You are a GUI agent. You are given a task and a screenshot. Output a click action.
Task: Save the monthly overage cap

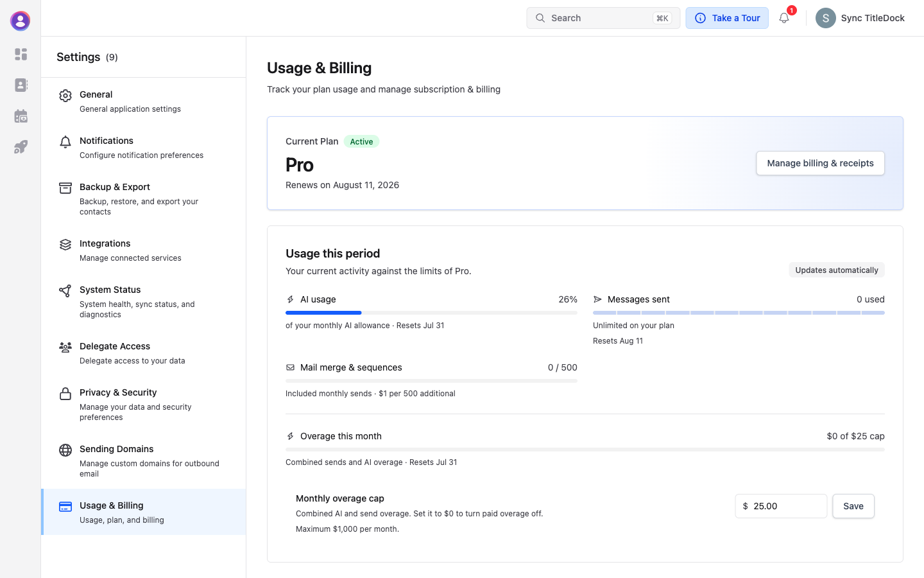click(x=853, y=506)
